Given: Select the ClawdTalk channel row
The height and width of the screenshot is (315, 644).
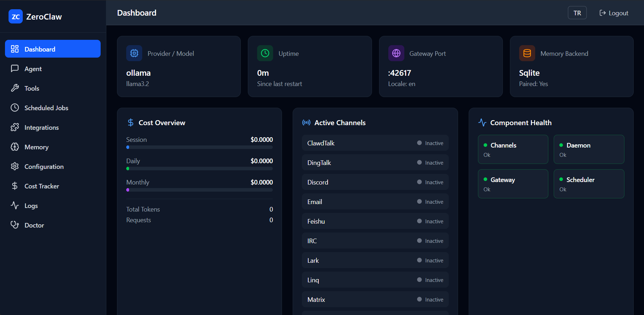Looking at the screenshot, I should tap(375, 143).
